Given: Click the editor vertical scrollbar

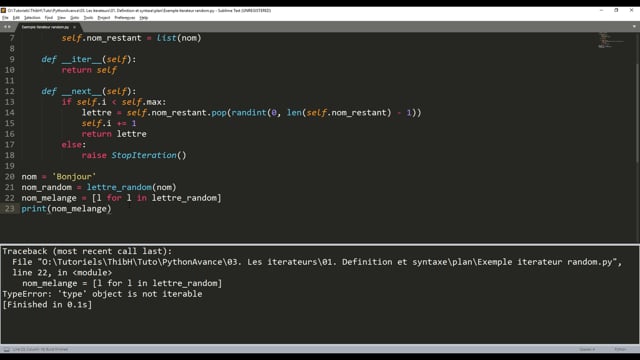Looking at the screenshot, I should coord(638,112).
